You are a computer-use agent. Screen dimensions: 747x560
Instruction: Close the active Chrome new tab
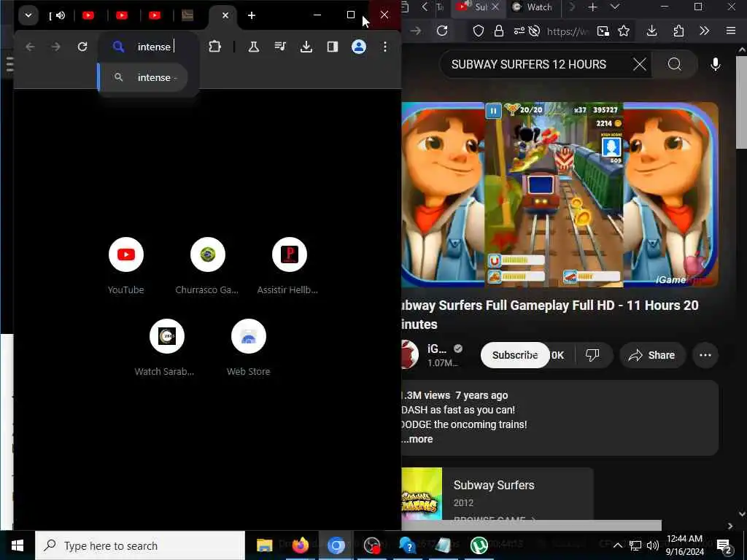(x=225, y=15)
